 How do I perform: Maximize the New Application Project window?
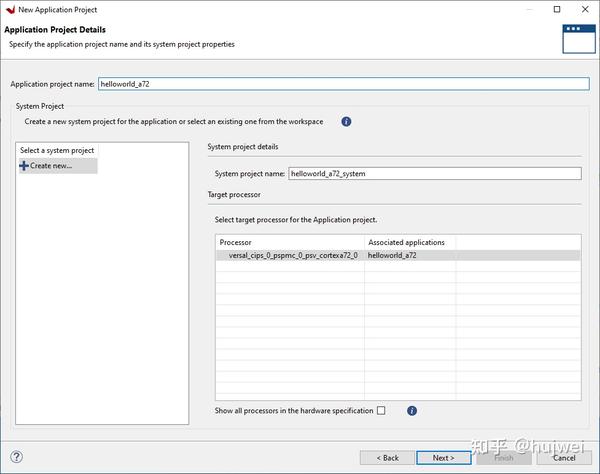(557, 9)
